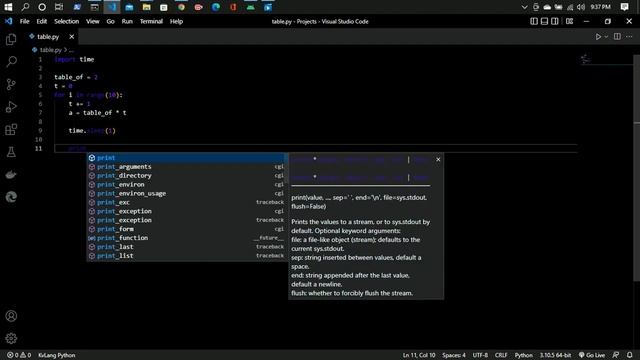The height and width of the screenshot is (360, 640).
Task: Run Python file with play button
Action: [598, 37]
